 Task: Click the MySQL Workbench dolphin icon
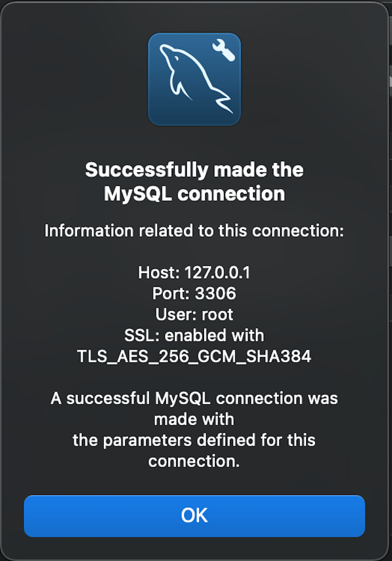click(x=194, y=79)
